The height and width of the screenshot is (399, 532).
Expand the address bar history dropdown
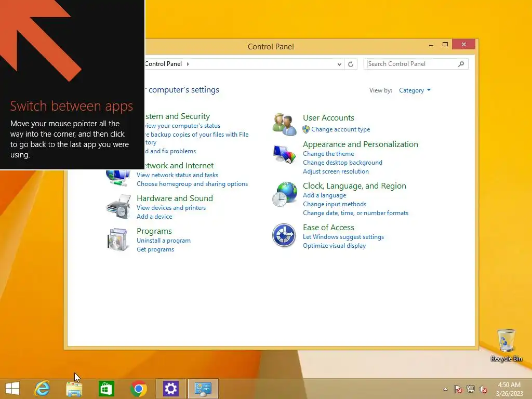pos(339,64)
